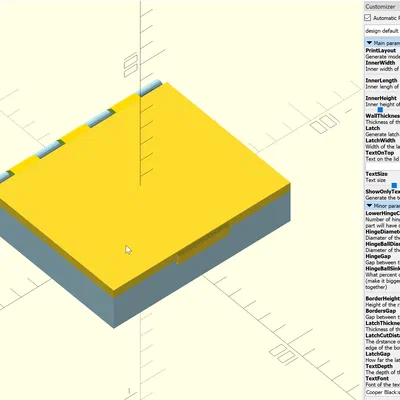
Task: Select the HingeBallDiameter parameter label
Action: (383, 244)
